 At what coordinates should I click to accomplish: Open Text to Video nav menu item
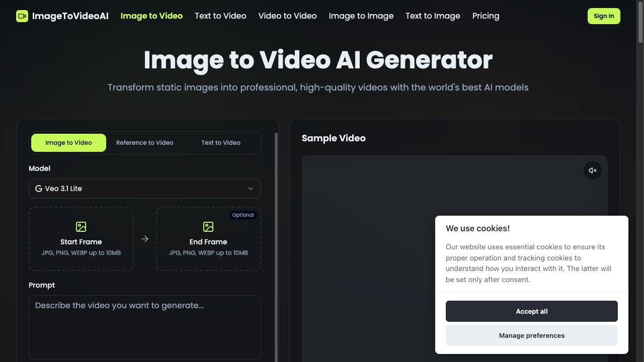point(220,16)
